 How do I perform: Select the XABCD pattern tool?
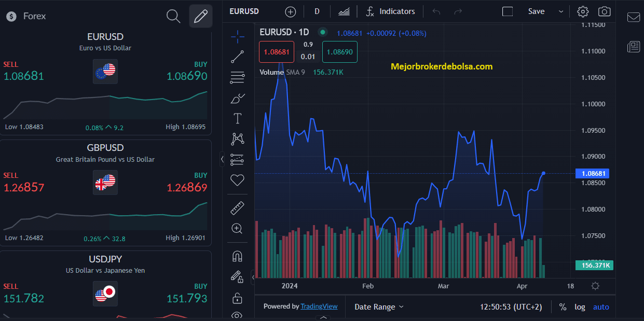point(238,138)
